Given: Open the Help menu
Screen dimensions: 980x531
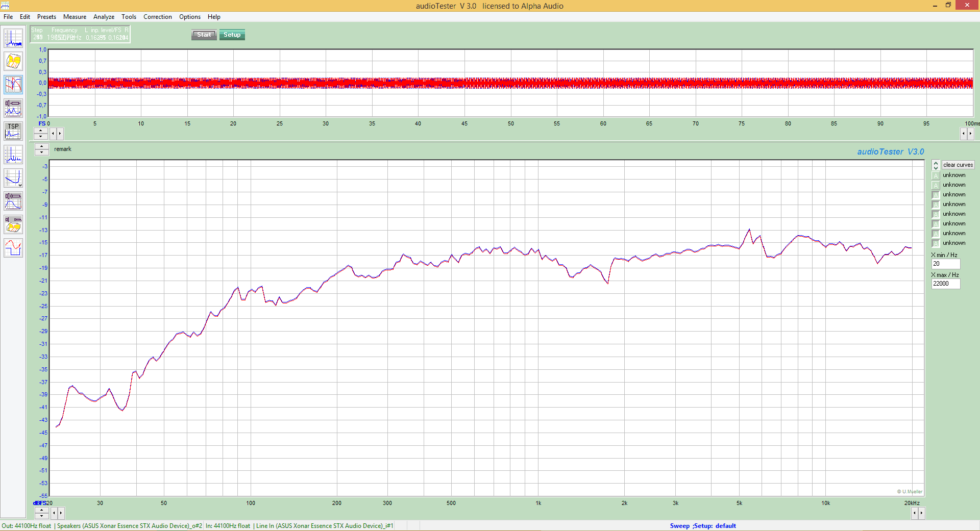Looking at the screenshot, I should pos(214,17).
